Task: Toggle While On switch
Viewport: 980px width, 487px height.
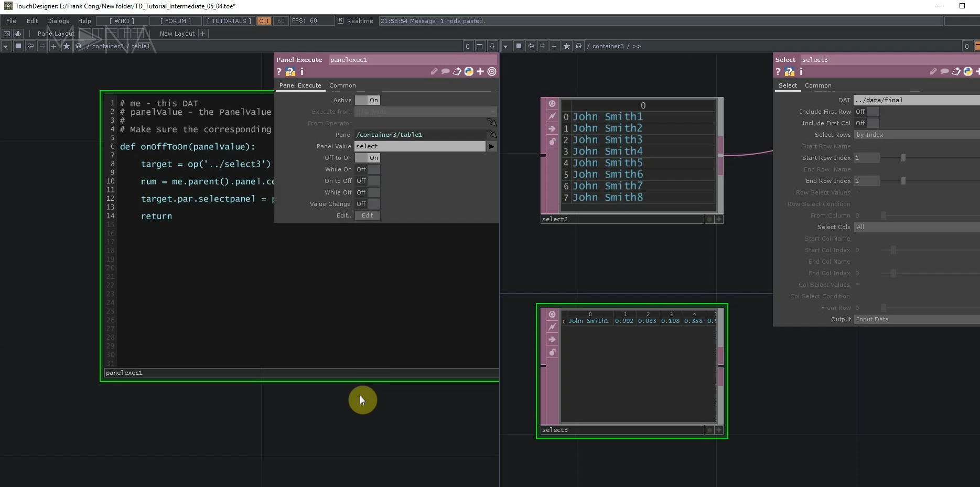Action: 368,169
